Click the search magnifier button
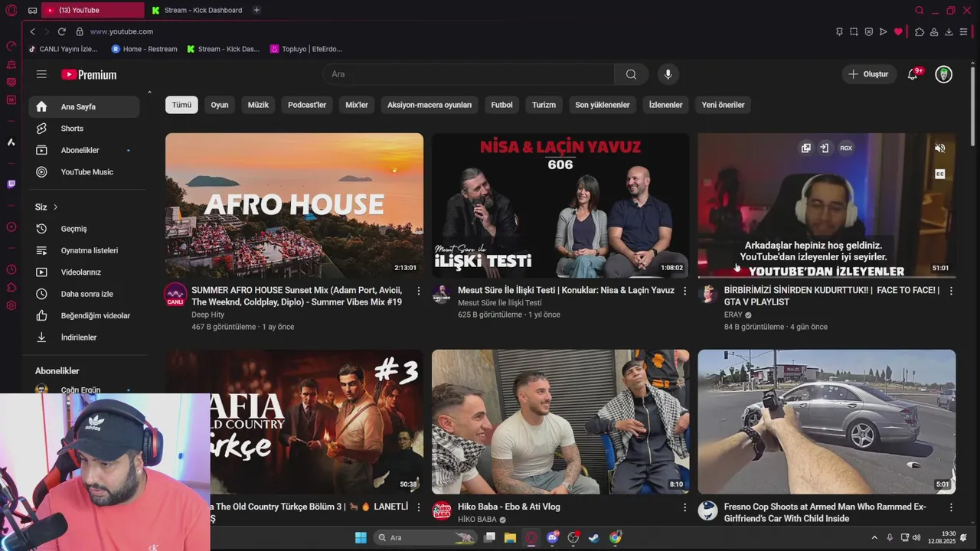 tap(631, 74)
